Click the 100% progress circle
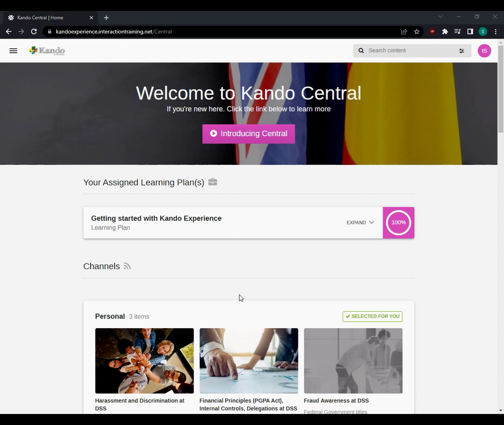Image resolution: width=504 pixels, height=425 pixels. tap(398, 223)
